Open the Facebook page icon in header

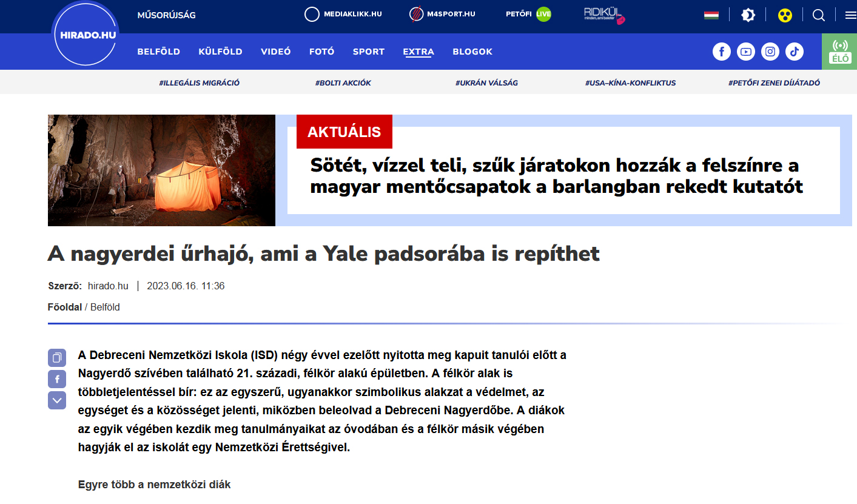click(x=722, y=52)
